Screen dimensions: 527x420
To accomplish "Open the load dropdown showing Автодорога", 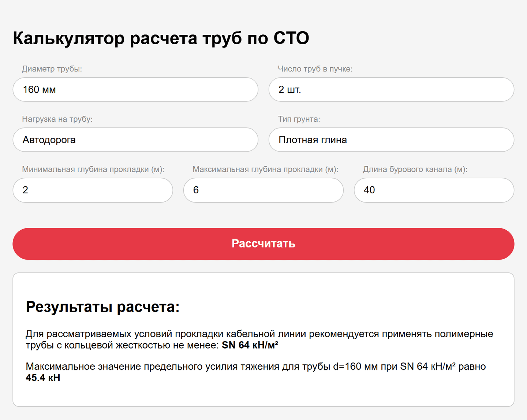I will tap(135, 140).
